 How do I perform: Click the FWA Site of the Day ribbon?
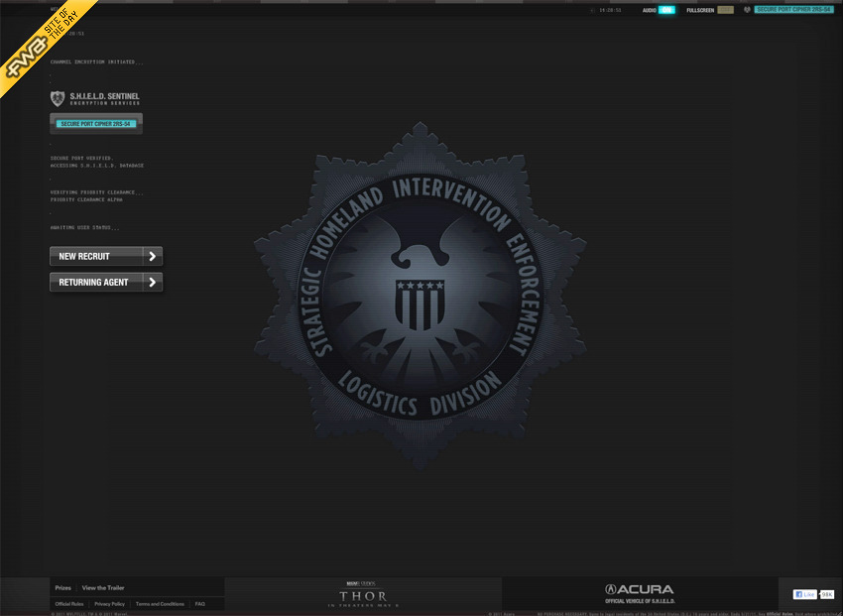[x=43, y=42]
